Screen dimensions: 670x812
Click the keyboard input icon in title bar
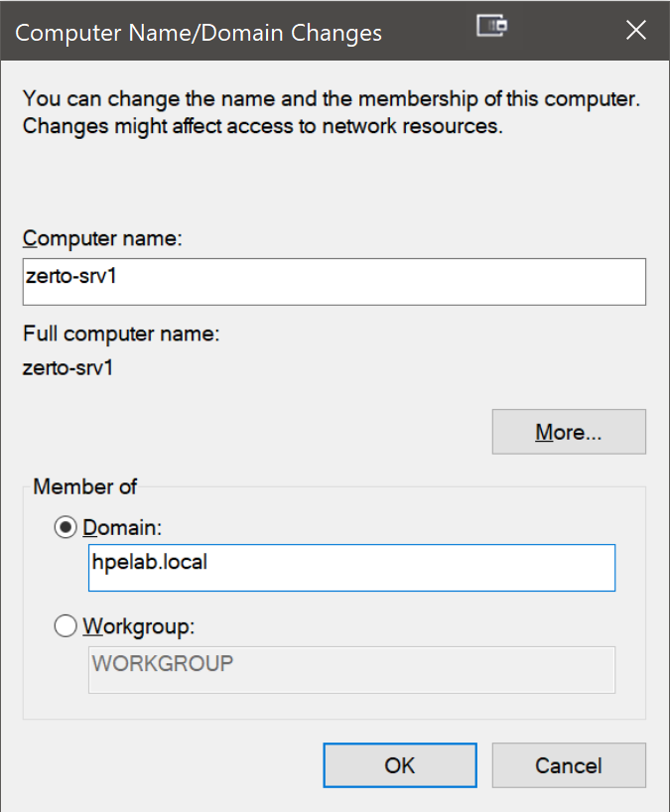493,30
